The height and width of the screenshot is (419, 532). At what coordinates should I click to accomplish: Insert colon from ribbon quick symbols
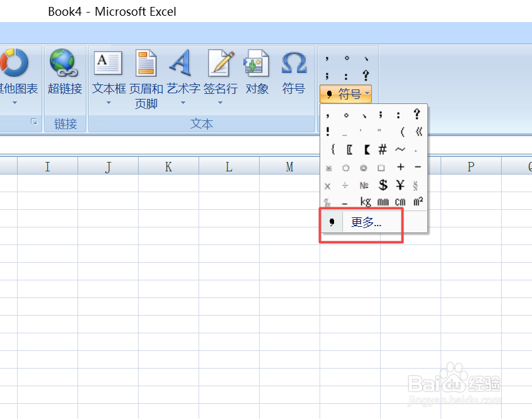click(346, 76)
